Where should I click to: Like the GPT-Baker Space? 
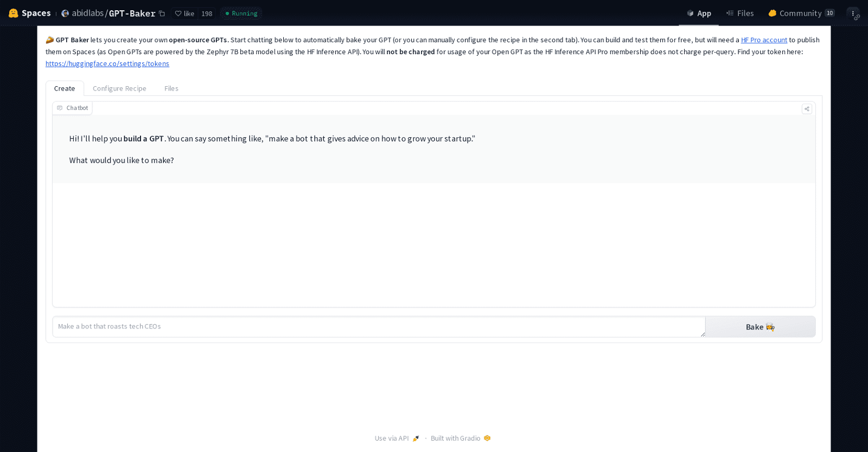point(184,14)
